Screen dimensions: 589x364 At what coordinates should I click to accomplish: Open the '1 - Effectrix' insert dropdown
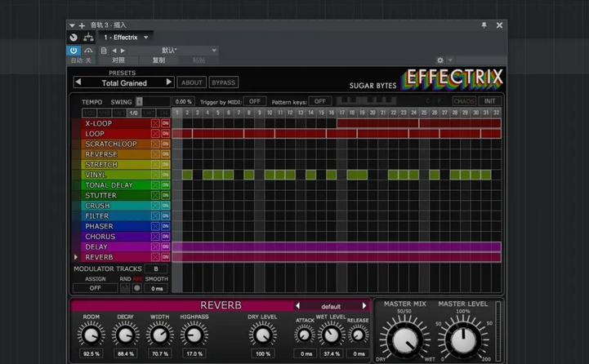point(126,38)
